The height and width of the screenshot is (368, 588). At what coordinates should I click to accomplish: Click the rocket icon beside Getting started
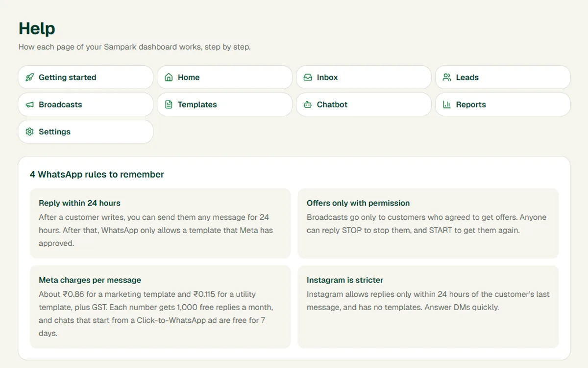point(30,78)
